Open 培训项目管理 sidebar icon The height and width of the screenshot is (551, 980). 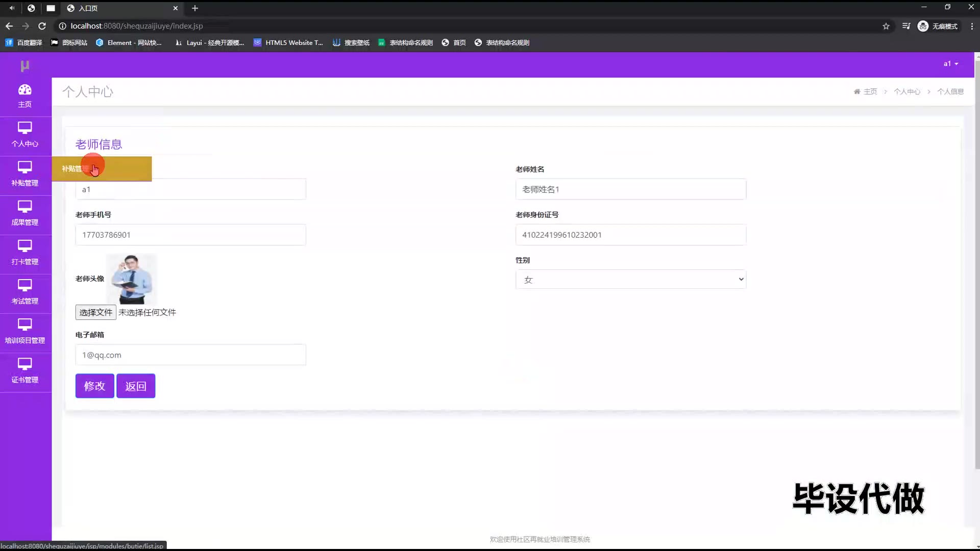pyautogui.click(x=24, y=324)
